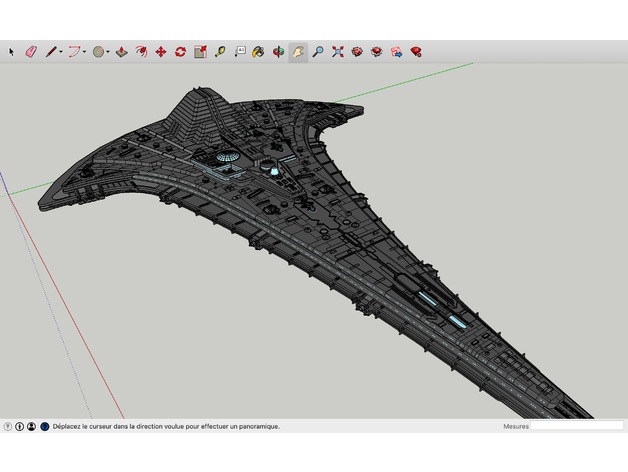The image size is (628, 472).
Task: Select the Scale tool
Action: pyautogui.click(x=200, y=52)
